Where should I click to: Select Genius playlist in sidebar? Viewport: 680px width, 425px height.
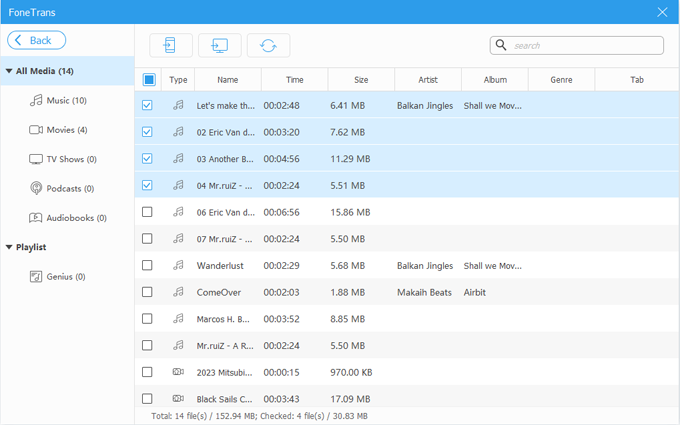[x=64, y=276]
